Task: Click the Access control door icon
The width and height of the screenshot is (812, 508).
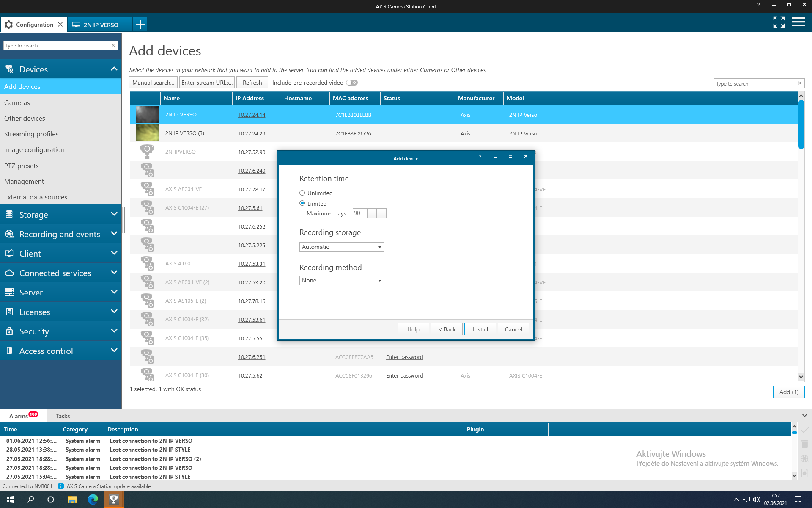Action: pos(9,351)
